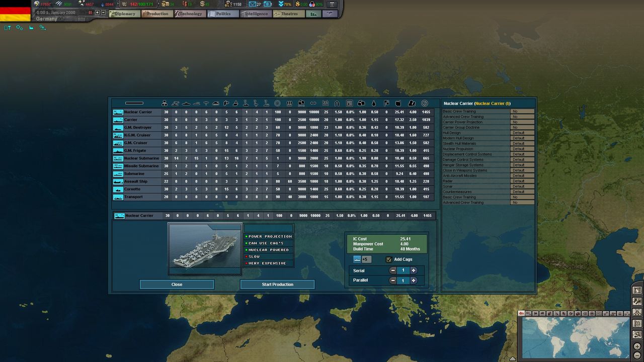Viewport: 644px width, 362px height.
Task: Open the Politics tab
Action: point(223,14)
